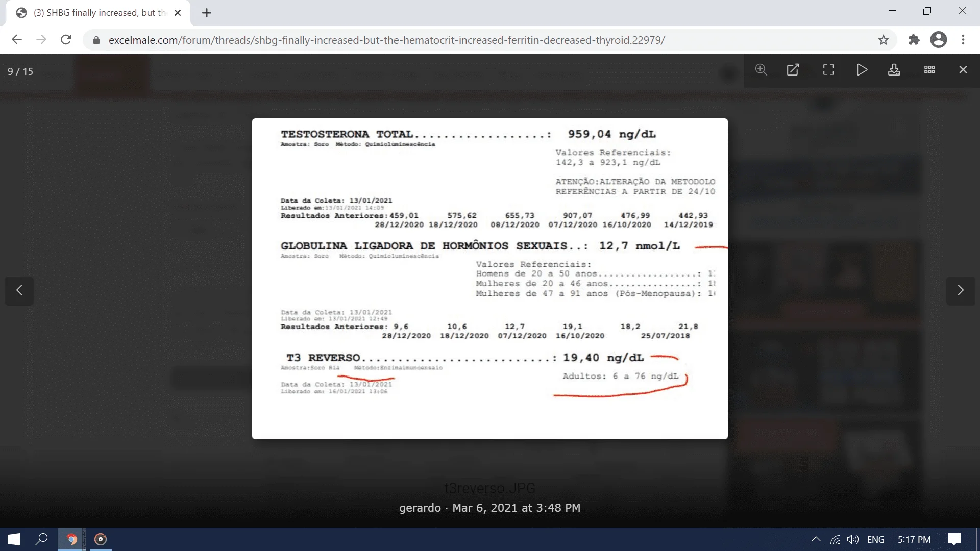Open Chrome profile avatar menu
The image size is (980, 551).
(x=938, y=40)
